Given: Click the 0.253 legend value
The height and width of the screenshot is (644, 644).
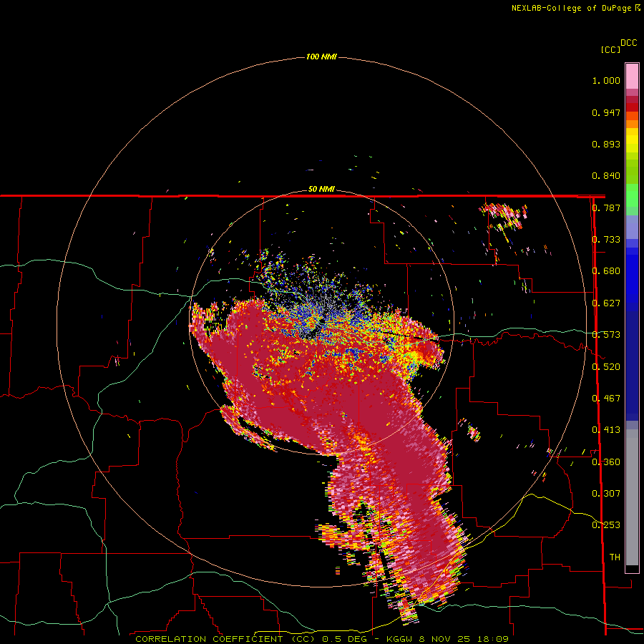Looking at the screenshot, I should pyautogui.click(x=606, y=525).
